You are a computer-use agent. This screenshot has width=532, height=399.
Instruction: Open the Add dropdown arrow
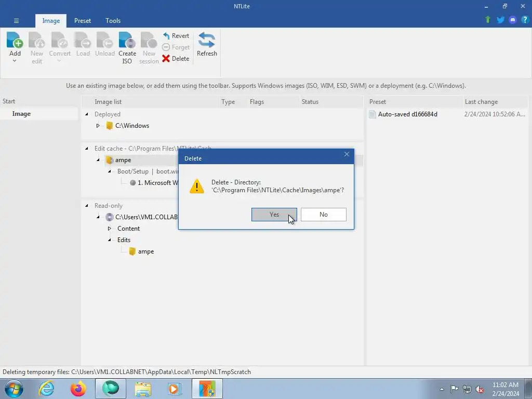pos(15,61)
